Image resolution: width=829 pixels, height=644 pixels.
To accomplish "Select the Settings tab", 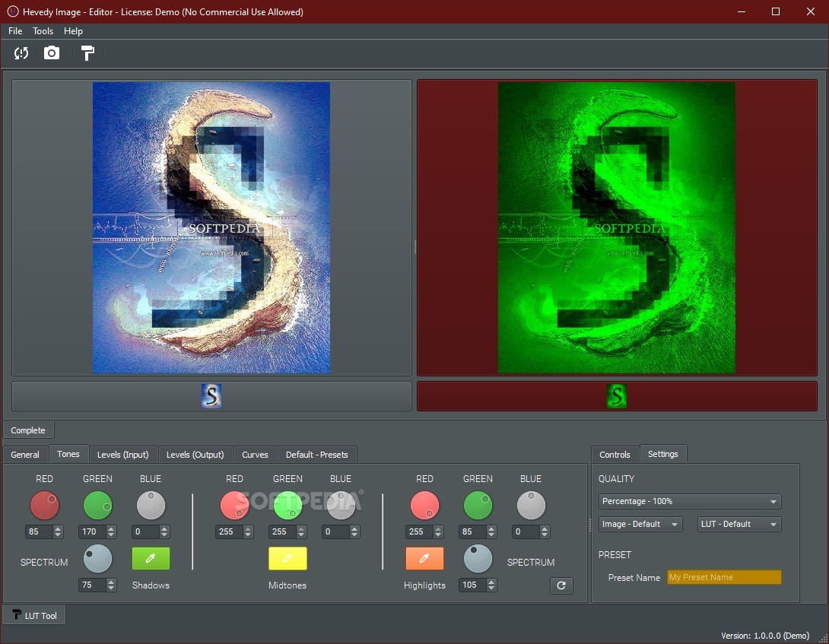I will [x=663, y=454].
